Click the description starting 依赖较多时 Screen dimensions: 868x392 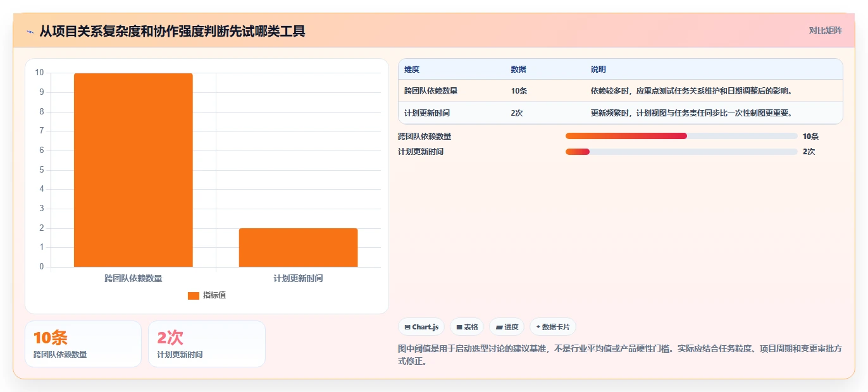click(x=691, y=91)
